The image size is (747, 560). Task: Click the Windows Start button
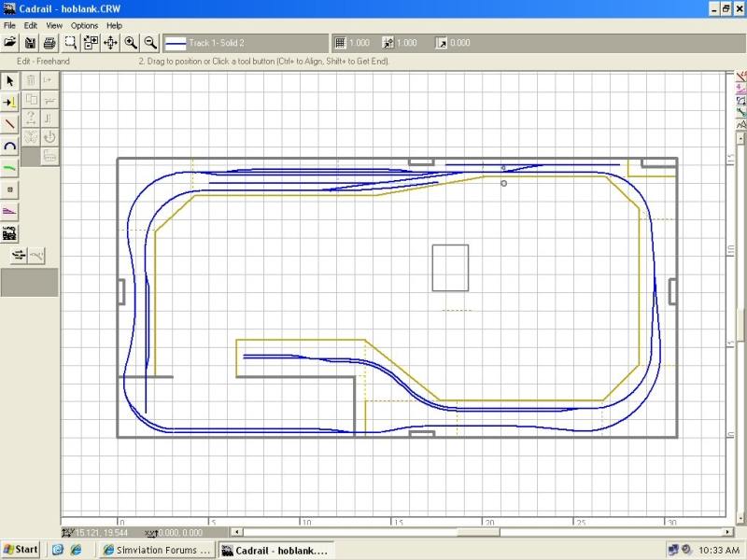point(21,550)
